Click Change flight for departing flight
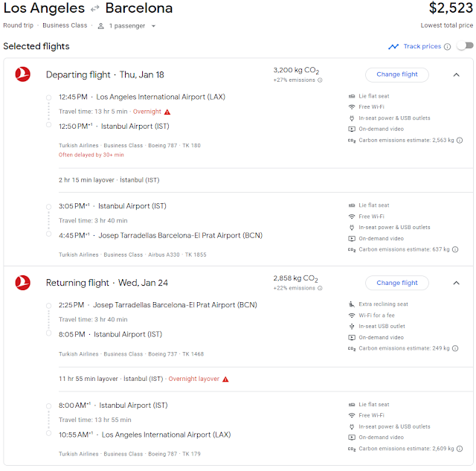Viewport: 476px width, 471px height. (x=397, y=74)
